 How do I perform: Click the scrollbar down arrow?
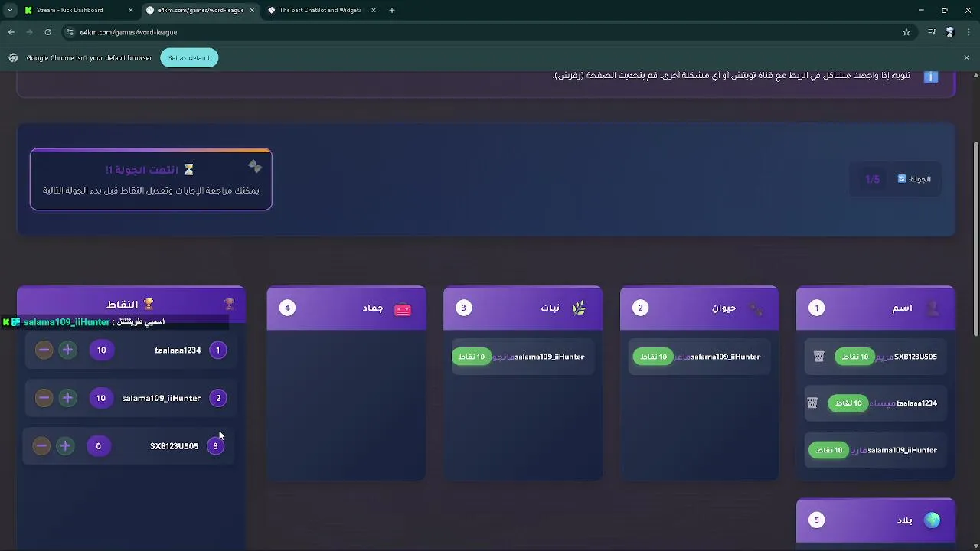pyautogui.click(x=975, y=546)
